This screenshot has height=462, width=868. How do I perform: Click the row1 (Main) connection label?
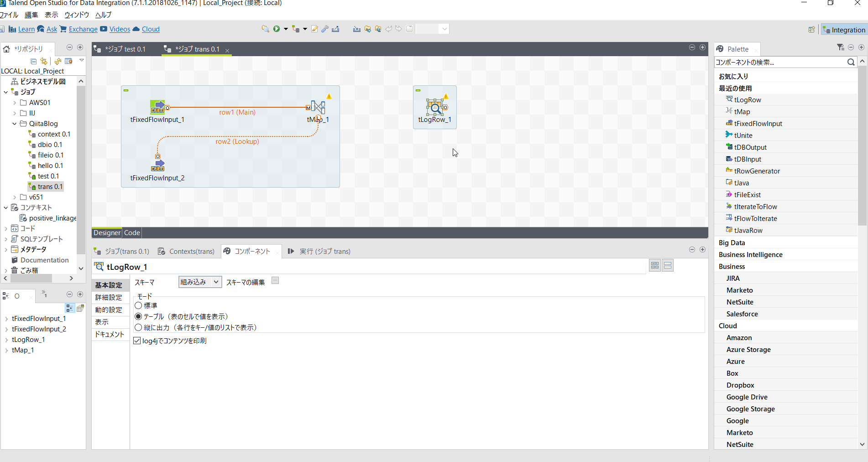[237, 112]
